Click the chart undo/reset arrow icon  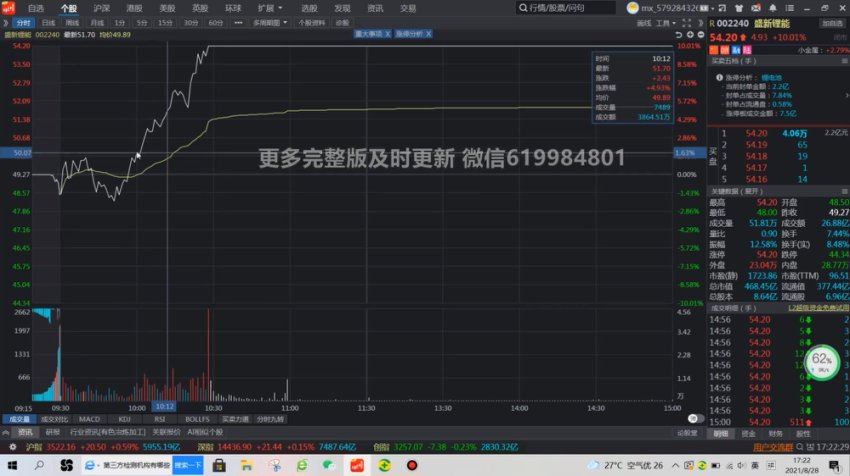click(x=678, y=34)
